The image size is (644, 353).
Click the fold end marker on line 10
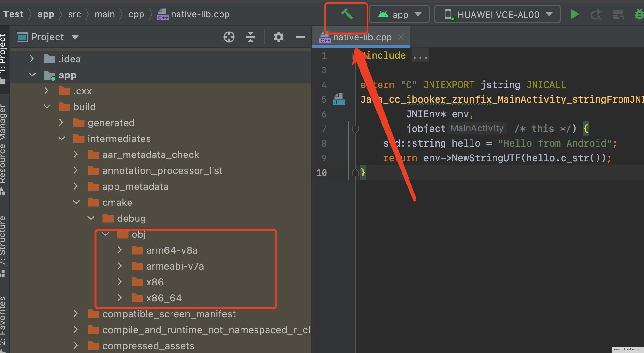[355, 172]
